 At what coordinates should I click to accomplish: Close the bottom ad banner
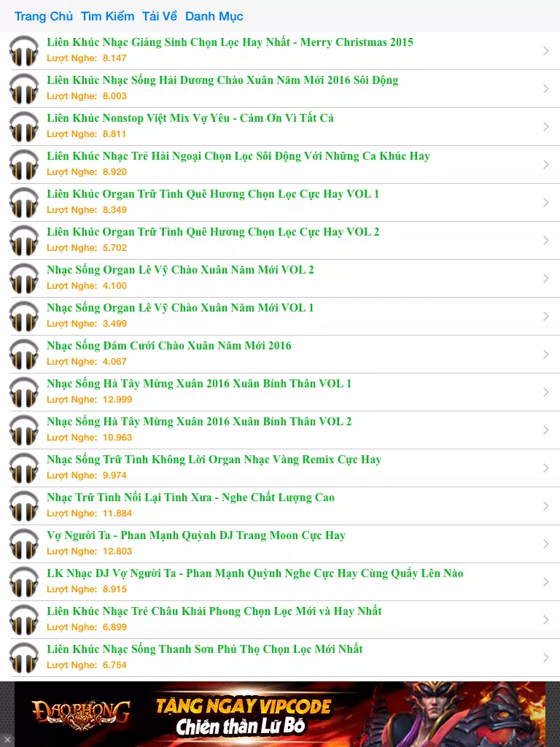tap(7, 740)
